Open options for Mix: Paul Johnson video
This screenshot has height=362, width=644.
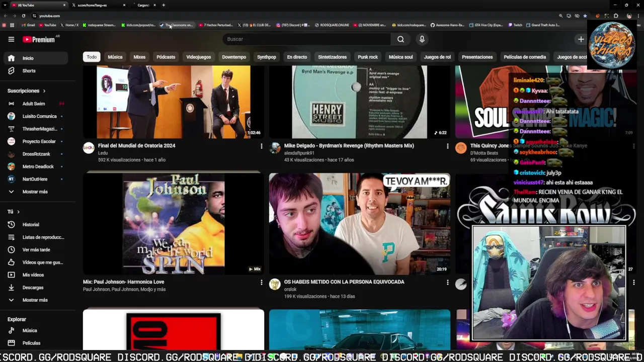[261, 283]
